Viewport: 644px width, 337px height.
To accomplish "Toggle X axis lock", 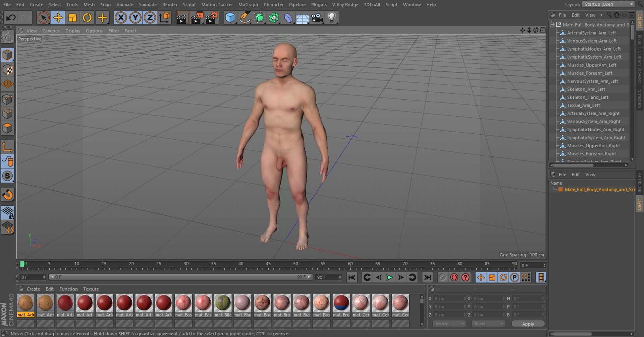I will click(x=121, y=17).
